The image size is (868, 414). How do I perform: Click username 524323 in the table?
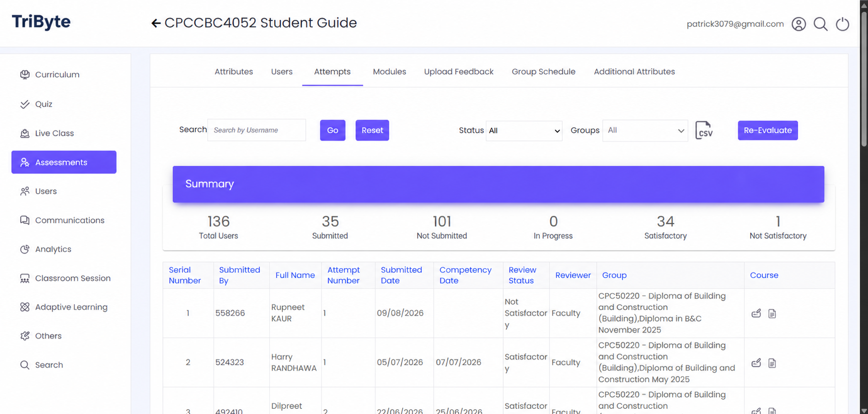[x=230, y=362]
